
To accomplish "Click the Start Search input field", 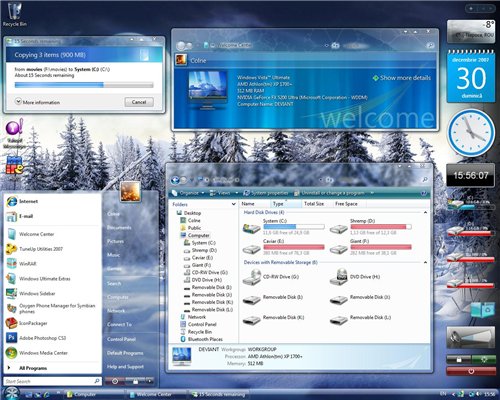I will (52, 381).
